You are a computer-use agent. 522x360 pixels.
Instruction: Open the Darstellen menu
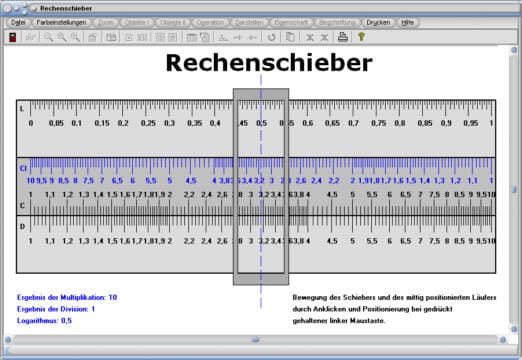[249, 22]
